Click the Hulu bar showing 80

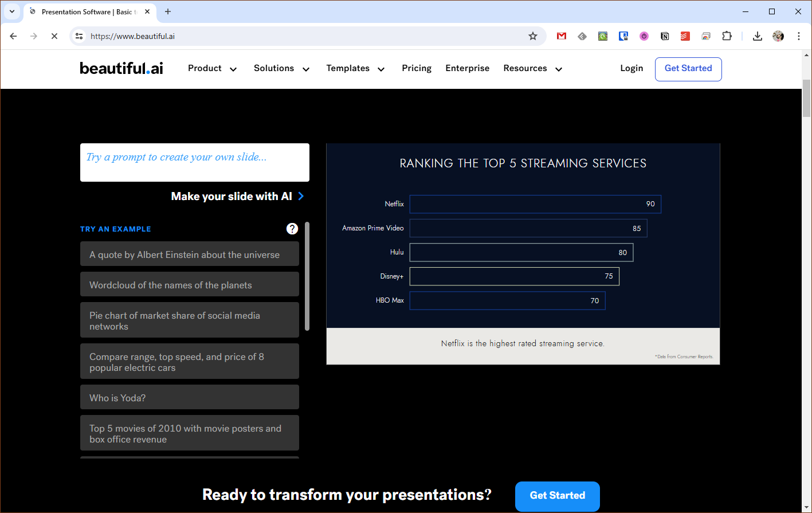pos(521,252)
